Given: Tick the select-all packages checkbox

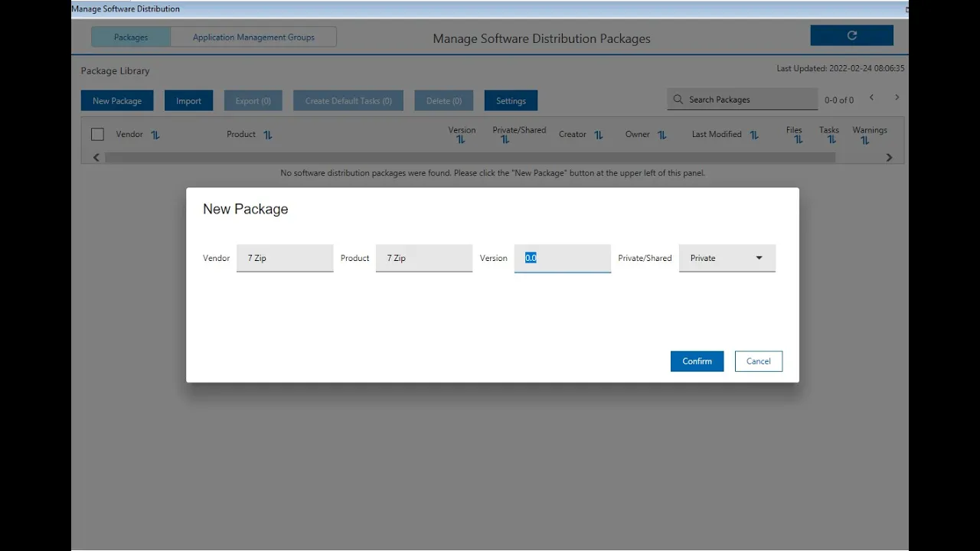Looking at the screenshot, I should tap(97, 135).
